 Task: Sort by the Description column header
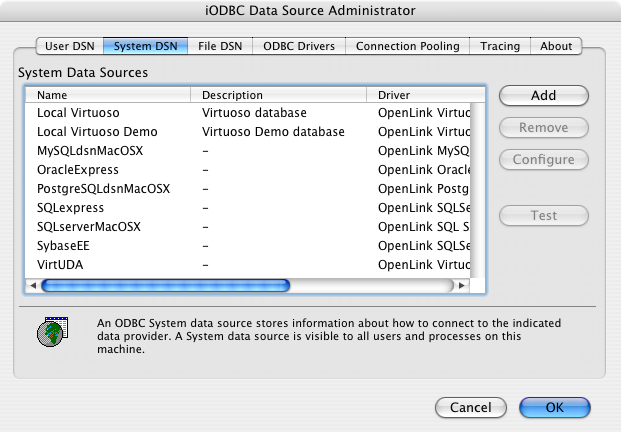point(278,95)
